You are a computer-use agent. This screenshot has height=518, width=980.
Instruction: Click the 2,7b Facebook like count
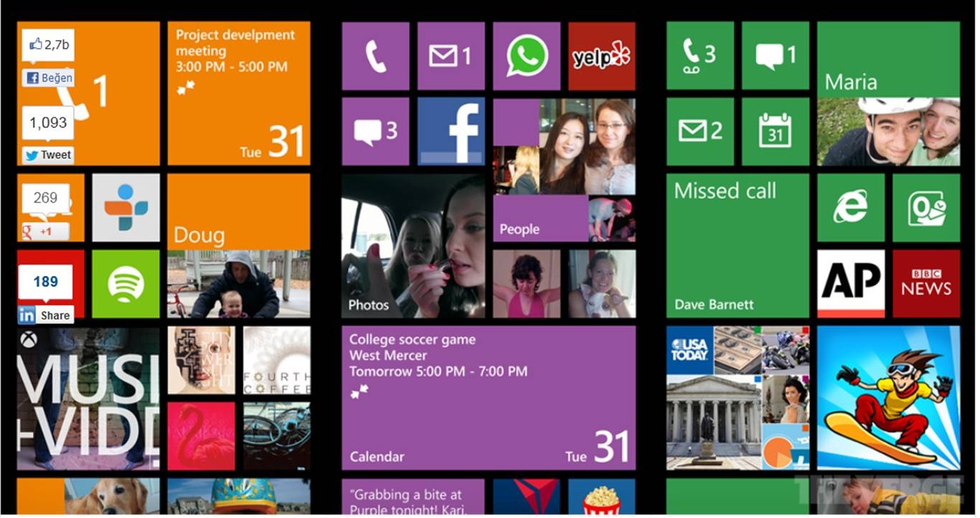(48, 45)
